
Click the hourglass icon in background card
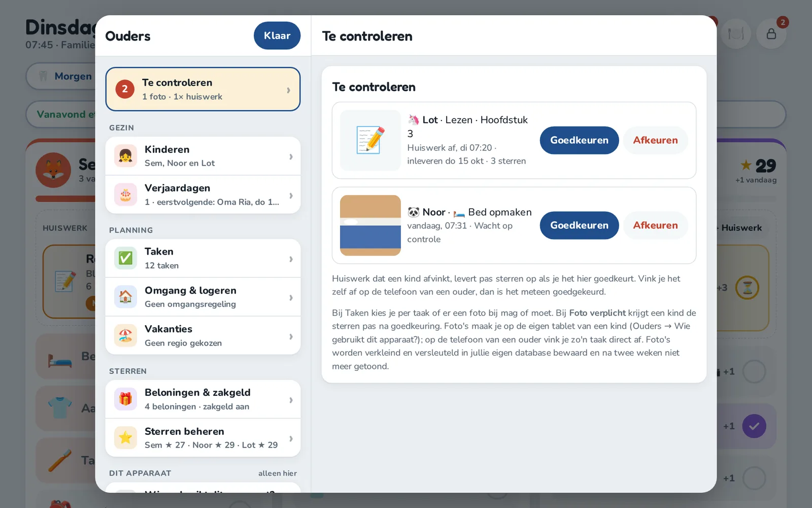(x=748, y=288)
